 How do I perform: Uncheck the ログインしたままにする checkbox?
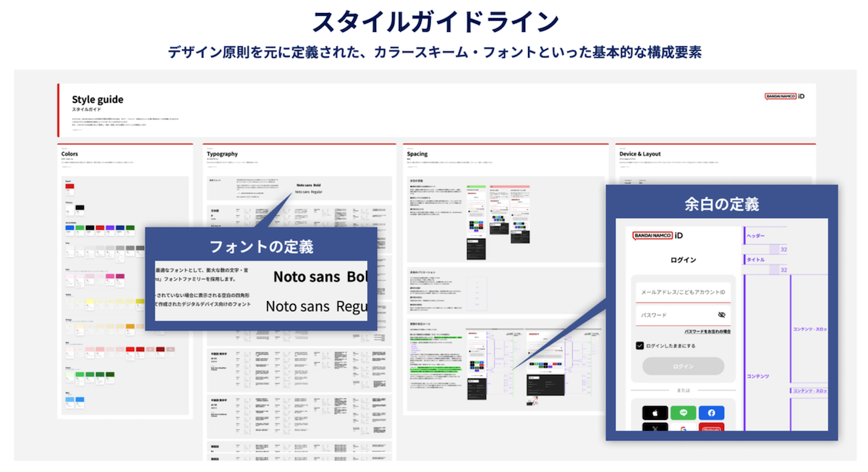(640, 346)
